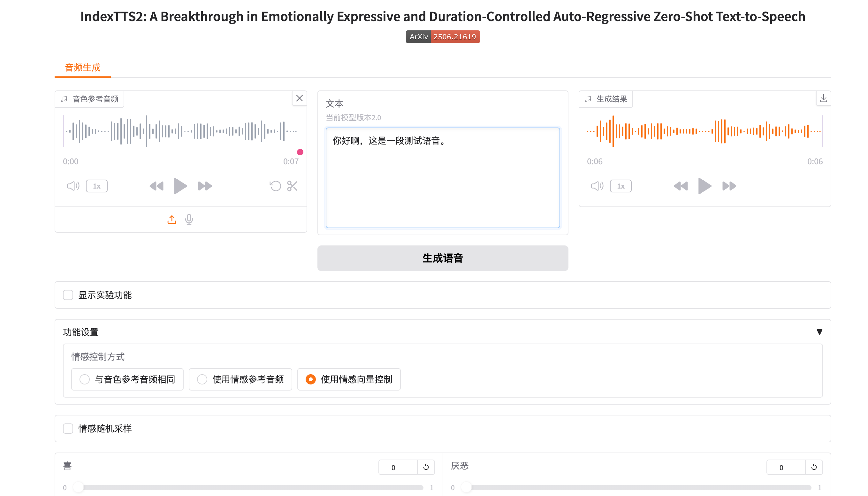Upload a file via the upload icon
The image size is (868, 496).
tap(172, 220)
